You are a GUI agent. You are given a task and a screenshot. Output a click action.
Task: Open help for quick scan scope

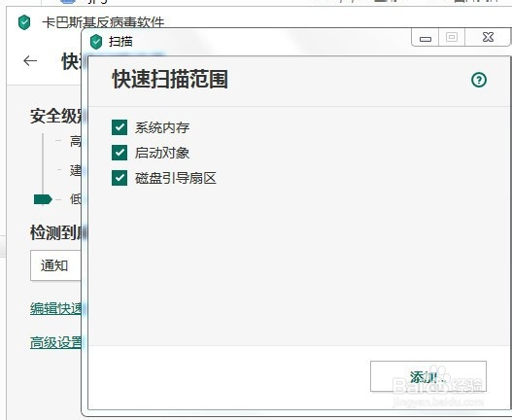tap(479, 80)
